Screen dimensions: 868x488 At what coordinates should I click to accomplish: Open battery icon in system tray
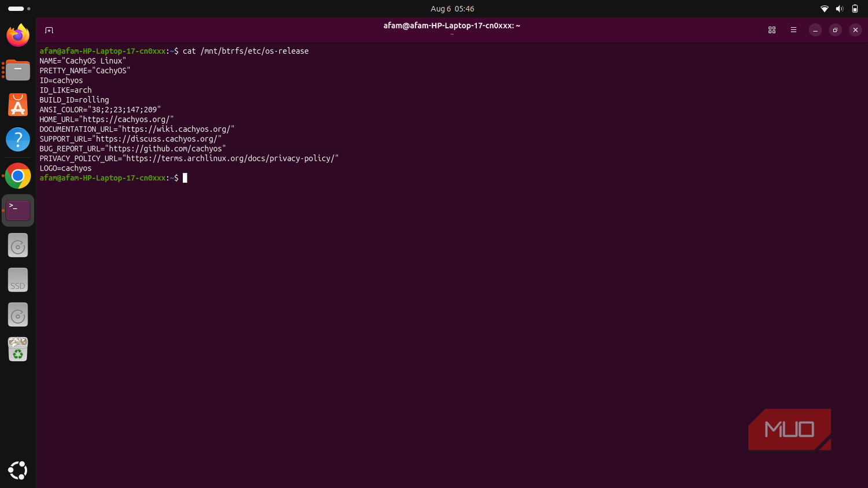tap(855, 9)
